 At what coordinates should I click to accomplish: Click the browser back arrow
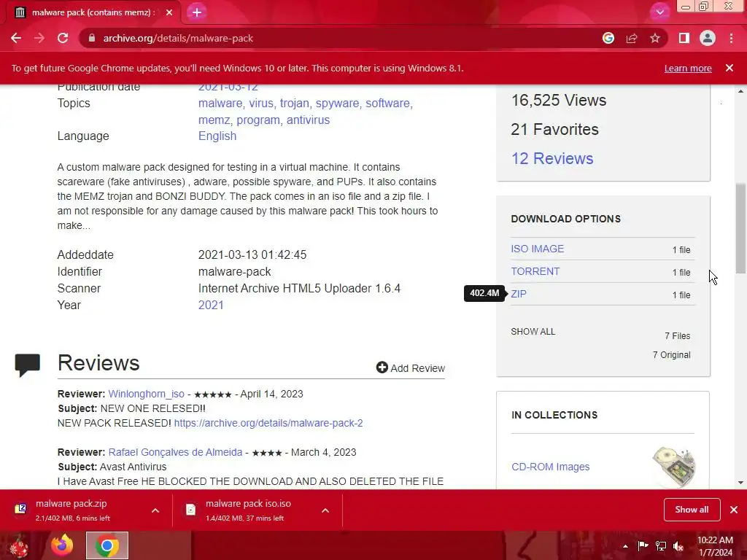tap(16, 38)
